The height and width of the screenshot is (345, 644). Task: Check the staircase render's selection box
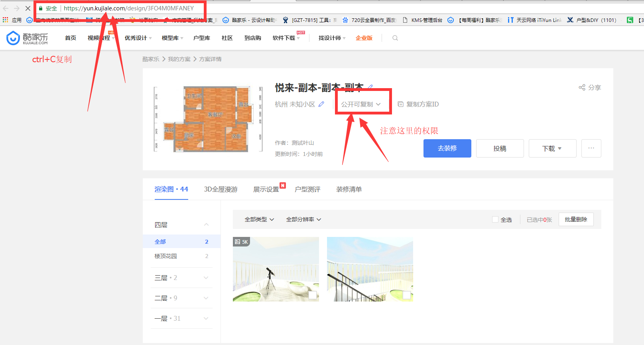point(407,295)
